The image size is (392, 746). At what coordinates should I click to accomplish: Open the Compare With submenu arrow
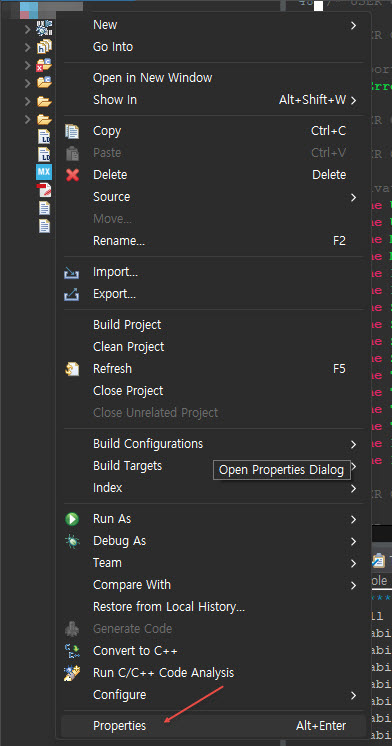(353, 585)
